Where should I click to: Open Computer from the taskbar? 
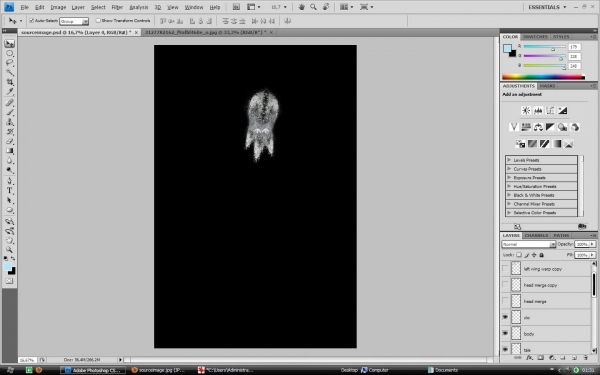pyautogui.click(x=375, y=370)
